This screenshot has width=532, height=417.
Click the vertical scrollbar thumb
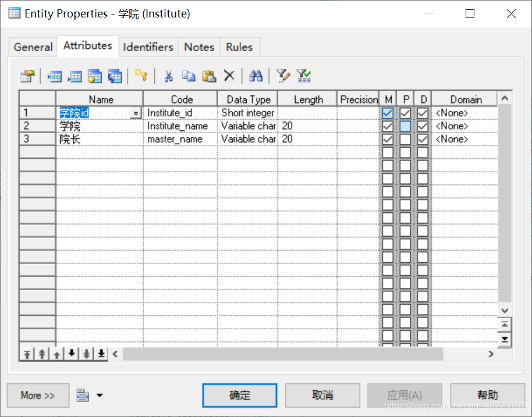click(505, 204)
